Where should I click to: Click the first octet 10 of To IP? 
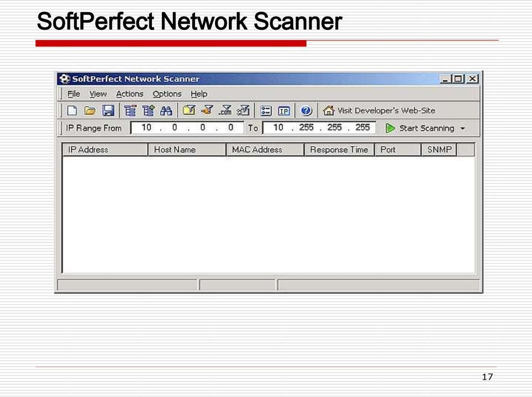(x=278, y=127)
